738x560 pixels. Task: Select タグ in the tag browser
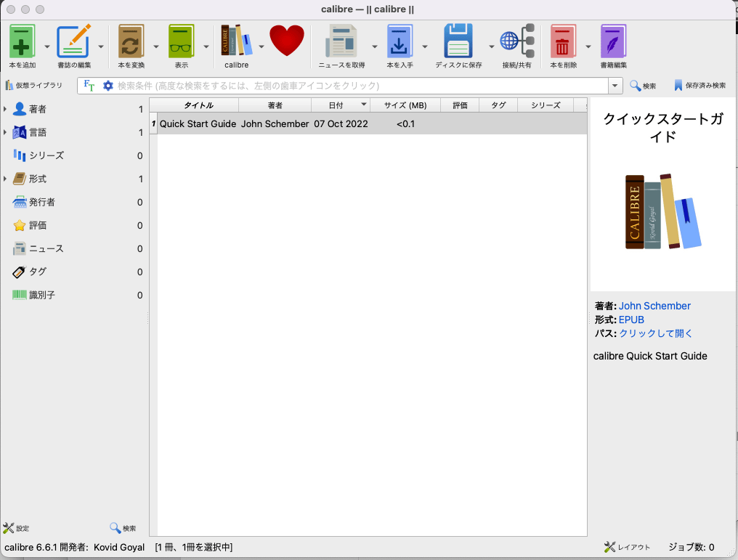(38, 272)
